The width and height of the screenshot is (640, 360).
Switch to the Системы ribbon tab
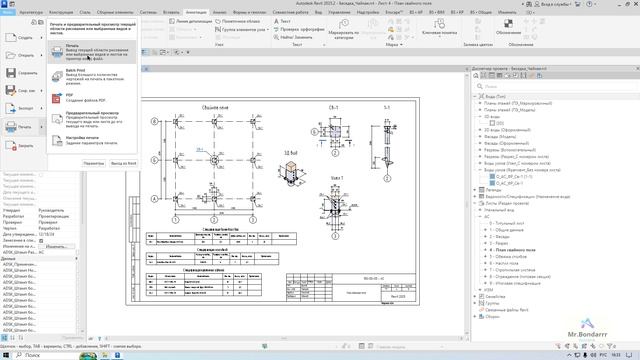[x=148, y=12]
